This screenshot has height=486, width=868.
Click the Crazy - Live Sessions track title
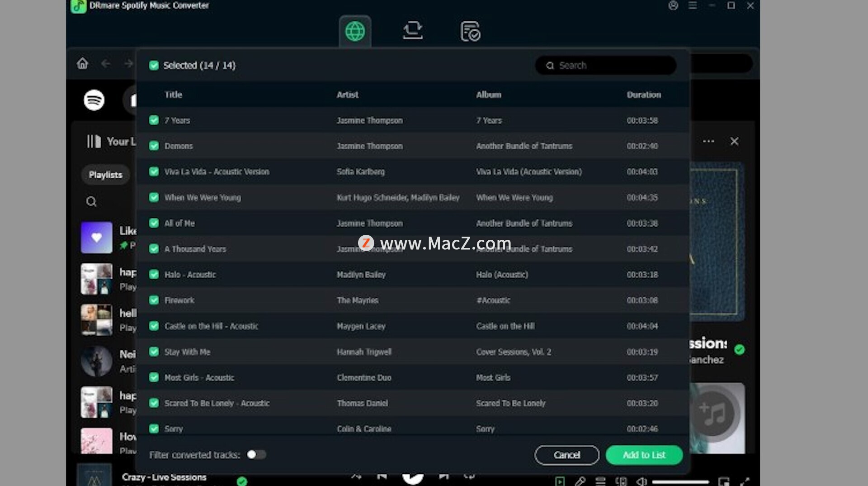(164, 477)
